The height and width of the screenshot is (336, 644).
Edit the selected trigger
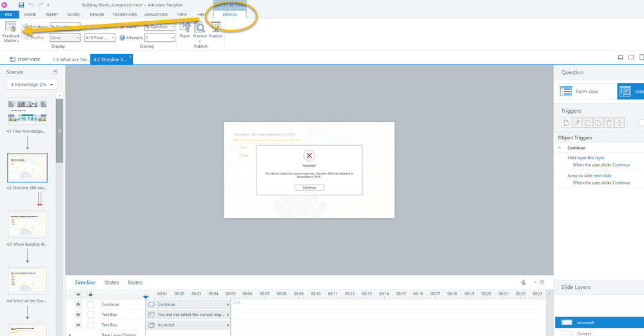coord(577,123)
